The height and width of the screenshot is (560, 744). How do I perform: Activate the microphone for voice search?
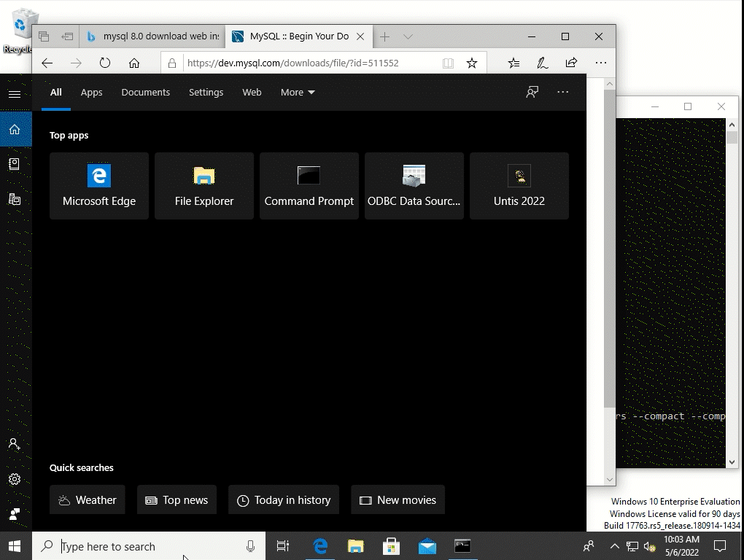(x=250, y=546)
